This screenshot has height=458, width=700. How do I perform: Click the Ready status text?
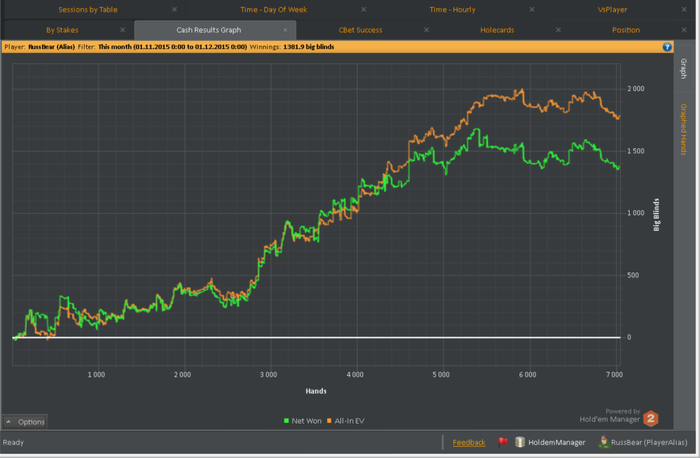tap(13, 442)
